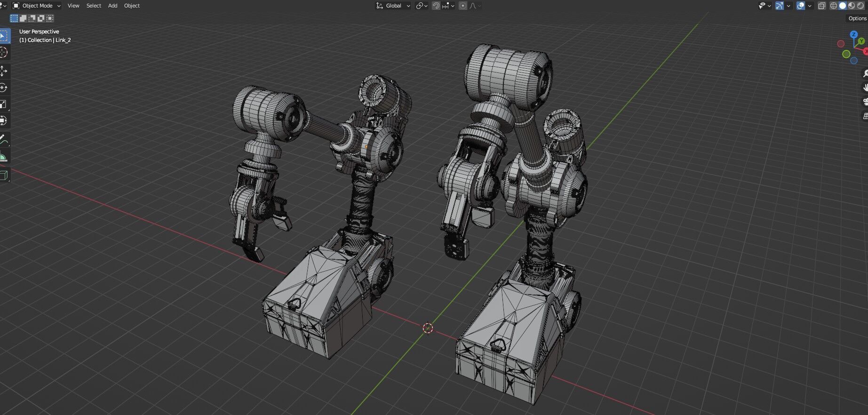Image resolution: width=868 pixels, height=415 pixels.
Task: Open the Add menu
Action: 112,6
